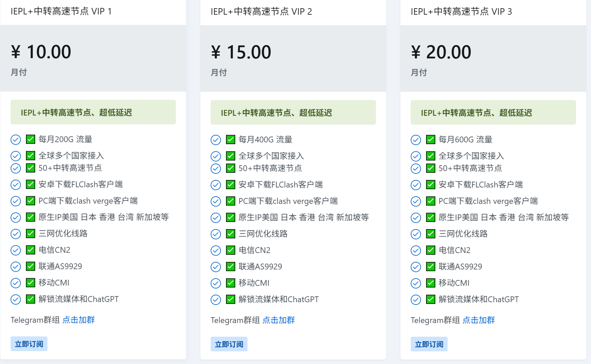Click green checkbox for VIP 1 安卓下载FLClash客户端

click(x=31, y=184)
